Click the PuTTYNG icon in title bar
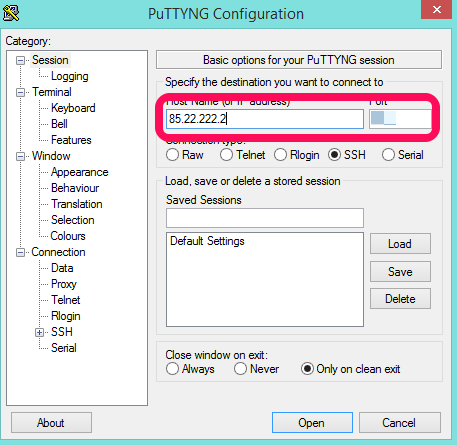The width and height of the screenshot is (457, 445). point(11,13)
